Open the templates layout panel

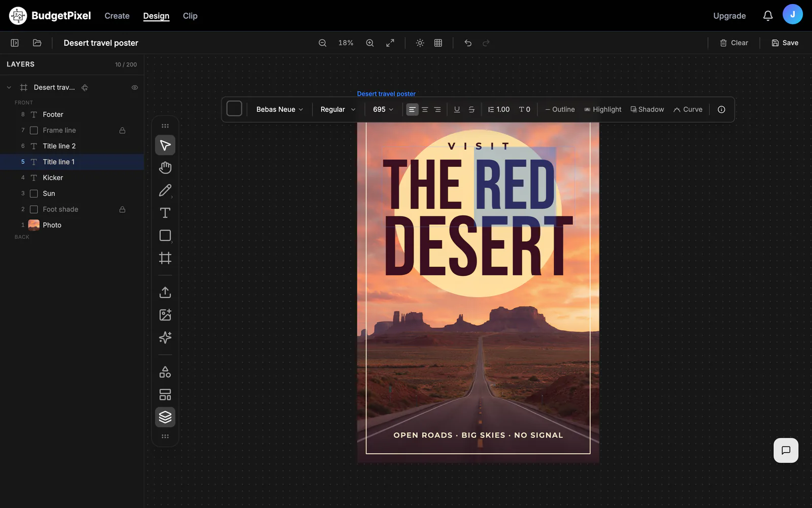(x=165, y=395)
